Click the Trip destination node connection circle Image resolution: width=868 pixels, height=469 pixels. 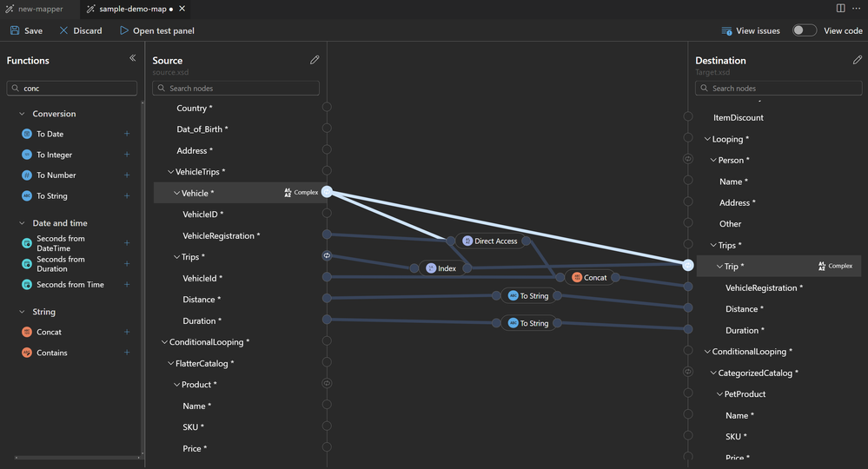[x=687, y=266]
